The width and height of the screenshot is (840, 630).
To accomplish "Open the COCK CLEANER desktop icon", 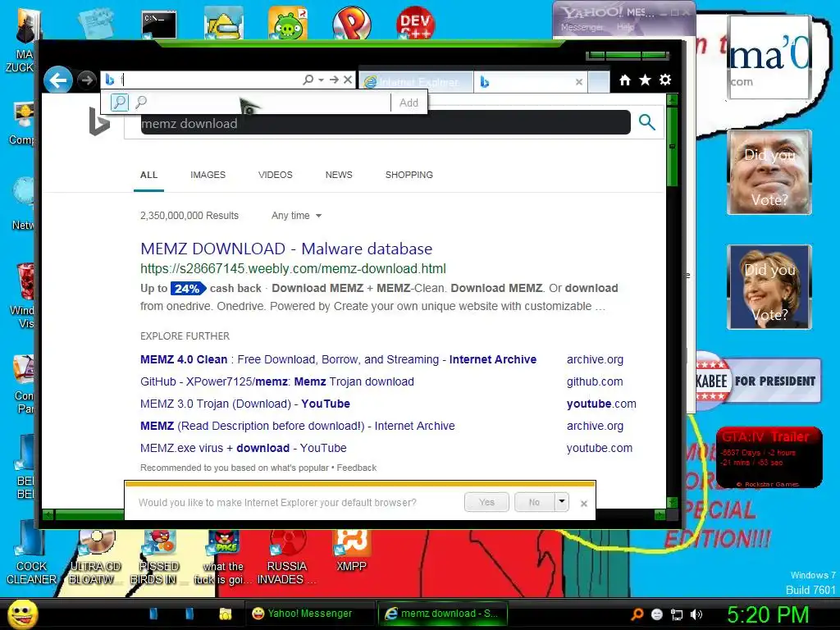I will click(31, 552).
